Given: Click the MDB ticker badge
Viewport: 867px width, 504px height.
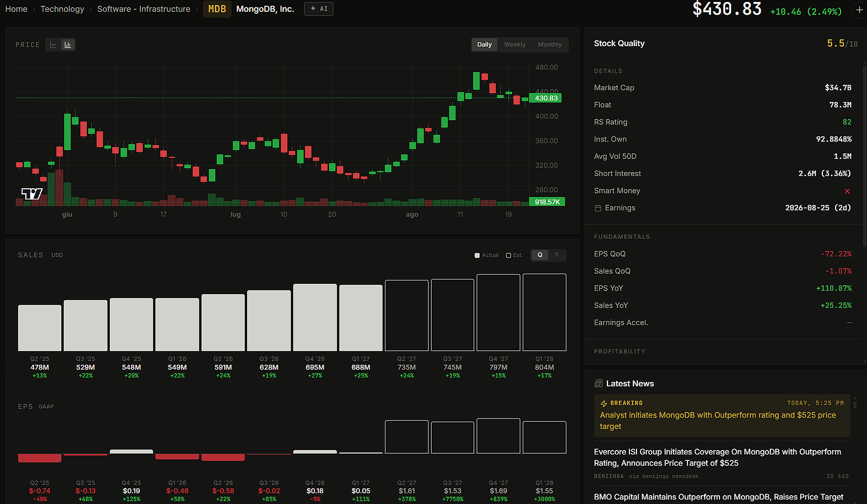Looking at the screenshot, I should click(217, 9).
